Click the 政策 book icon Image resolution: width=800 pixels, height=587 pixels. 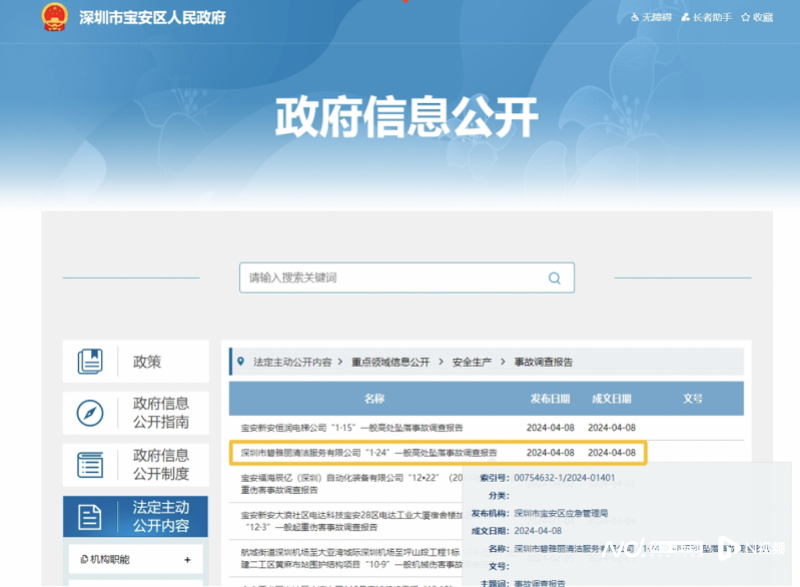(91, 362)
